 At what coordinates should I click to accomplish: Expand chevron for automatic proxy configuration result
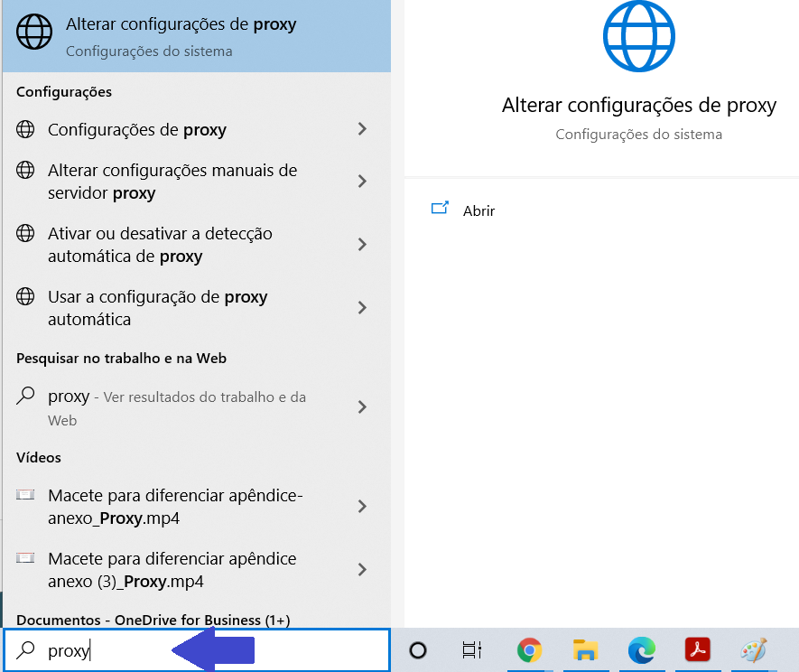362,307
